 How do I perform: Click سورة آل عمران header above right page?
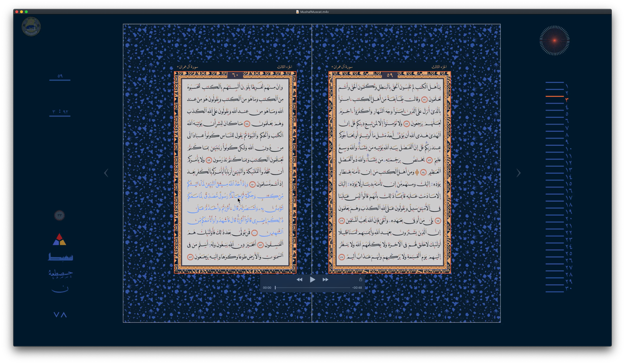click(342, 67)
